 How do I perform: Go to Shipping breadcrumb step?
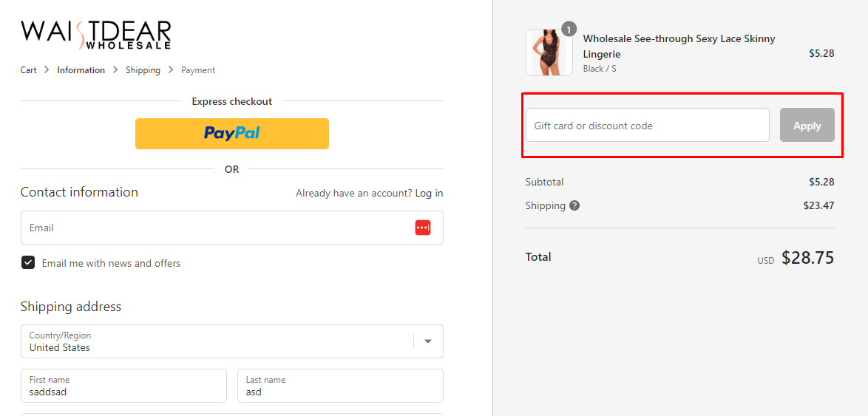click(x=143, y=70)
